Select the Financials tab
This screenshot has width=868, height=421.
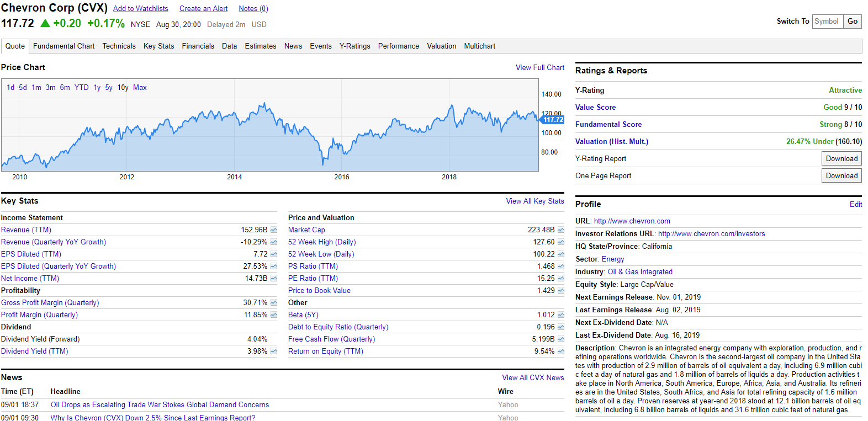(198, 46)
